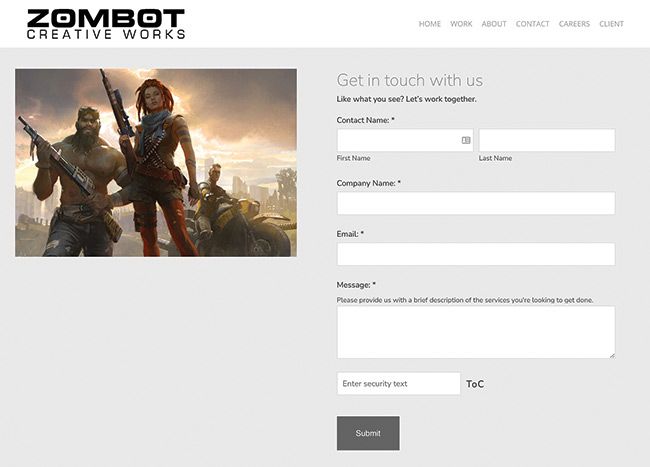
Task: Click the resize handle of Message box
Action: (x=612, y=356)
